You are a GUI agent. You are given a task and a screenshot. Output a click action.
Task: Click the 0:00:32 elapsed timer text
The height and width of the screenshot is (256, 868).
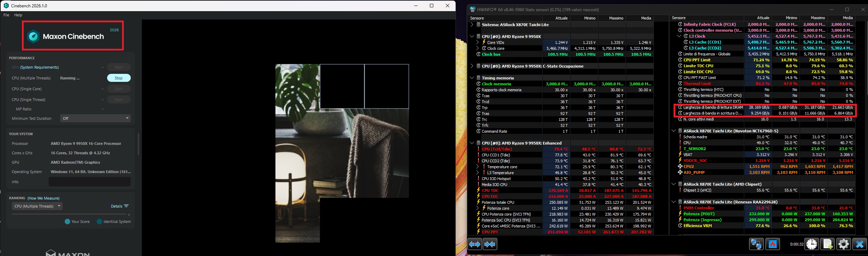(797, 244)
